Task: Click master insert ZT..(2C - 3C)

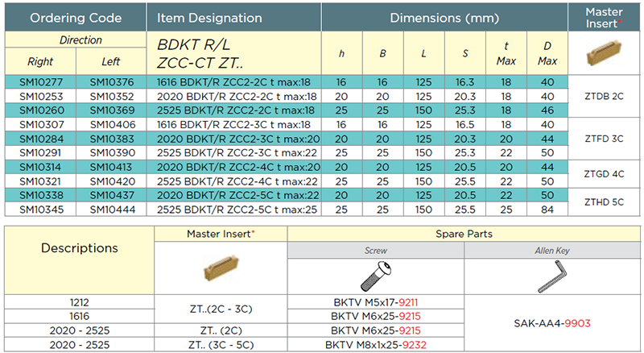Action: (221, 309)
